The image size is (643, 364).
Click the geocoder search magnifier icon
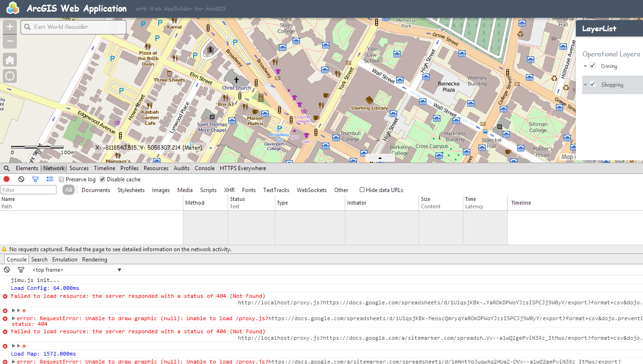[28, 27]
